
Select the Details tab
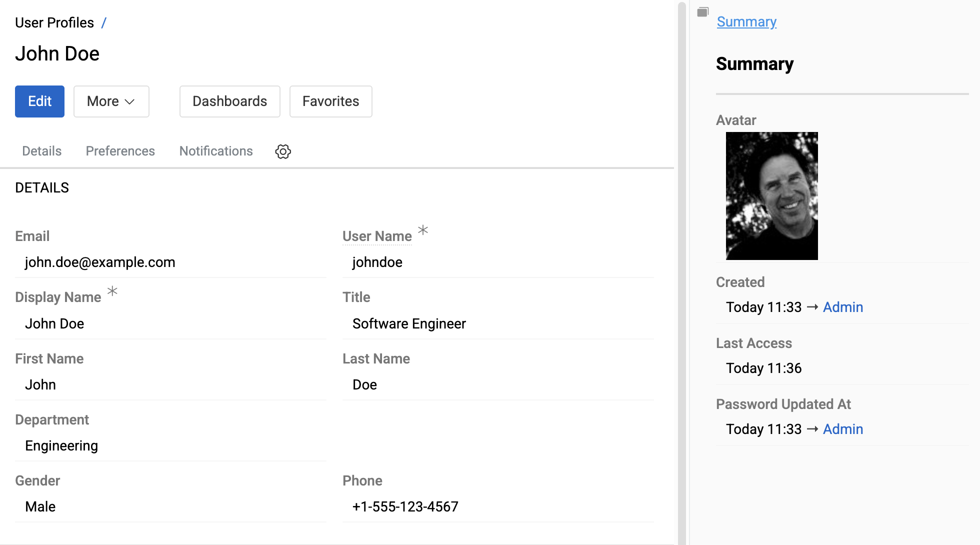tap(41, 151)
